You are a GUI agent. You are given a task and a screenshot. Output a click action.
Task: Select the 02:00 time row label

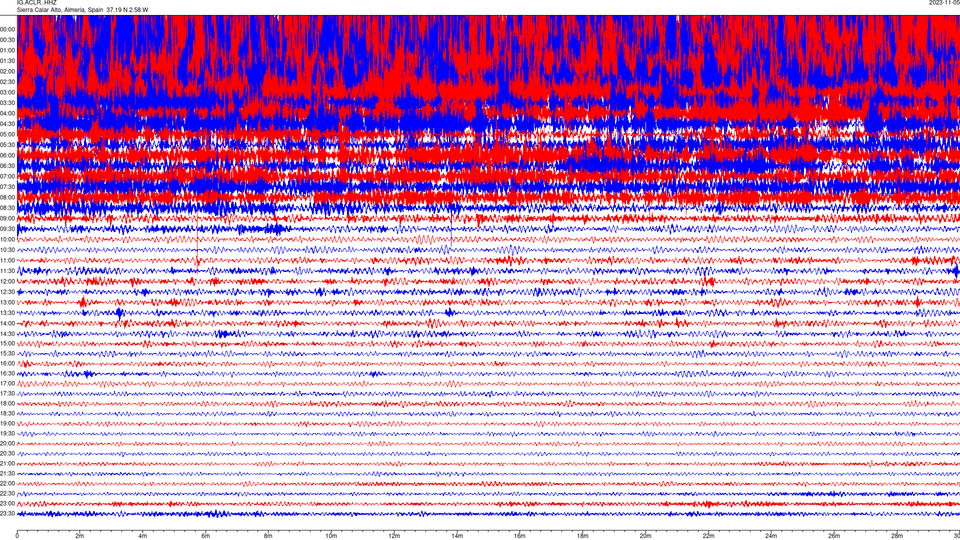(7, 72)
